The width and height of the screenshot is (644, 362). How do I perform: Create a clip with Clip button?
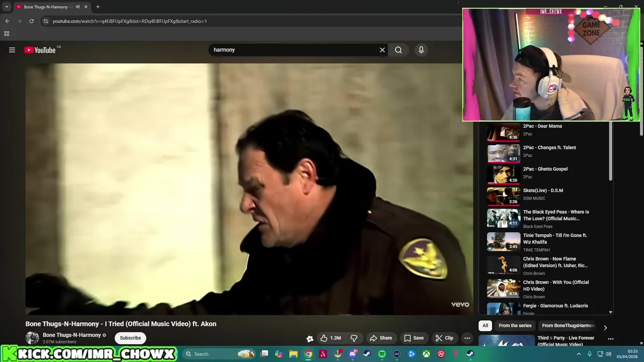444,338
